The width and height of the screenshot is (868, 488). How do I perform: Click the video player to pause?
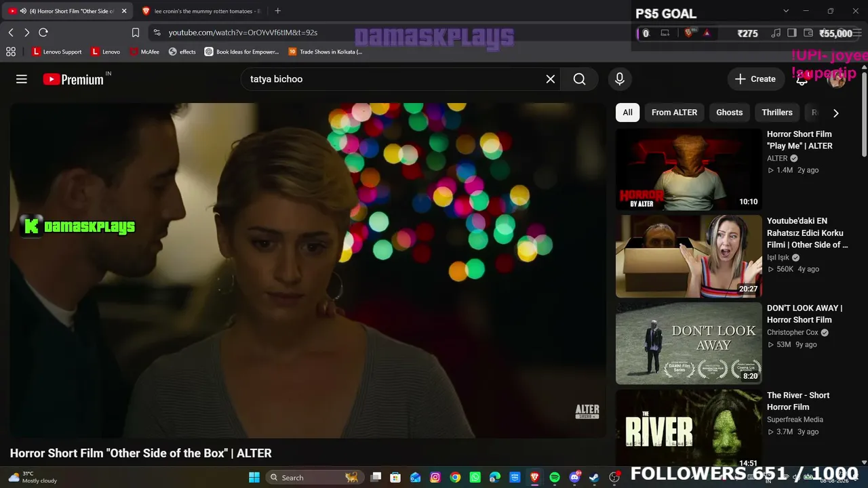coord(308,270)
